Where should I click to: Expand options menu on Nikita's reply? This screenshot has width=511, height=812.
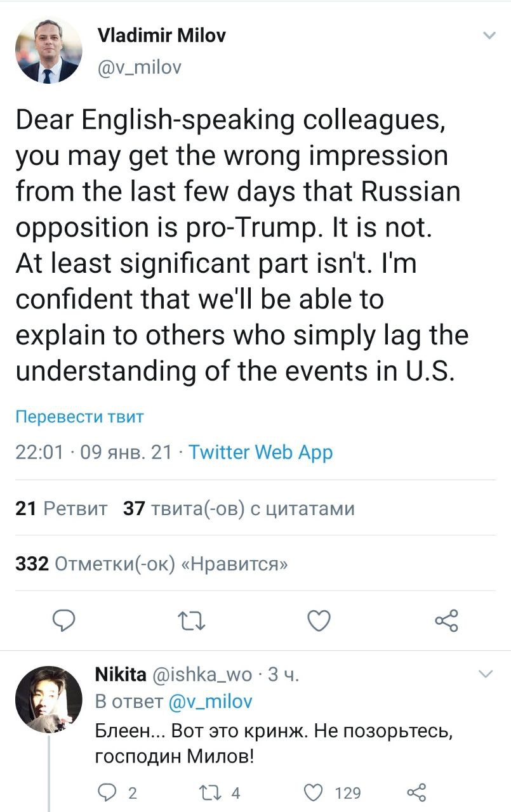pos(484,673)
